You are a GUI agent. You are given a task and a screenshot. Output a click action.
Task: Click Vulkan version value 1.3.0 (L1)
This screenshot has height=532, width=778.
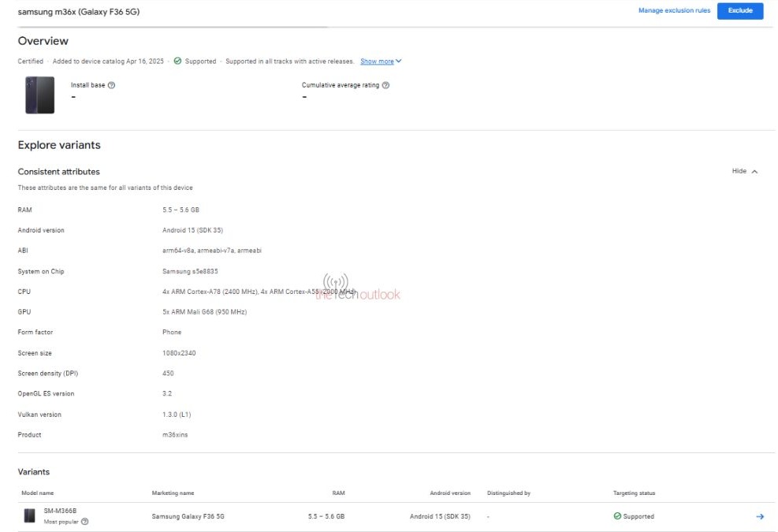(x=177, y=415)
